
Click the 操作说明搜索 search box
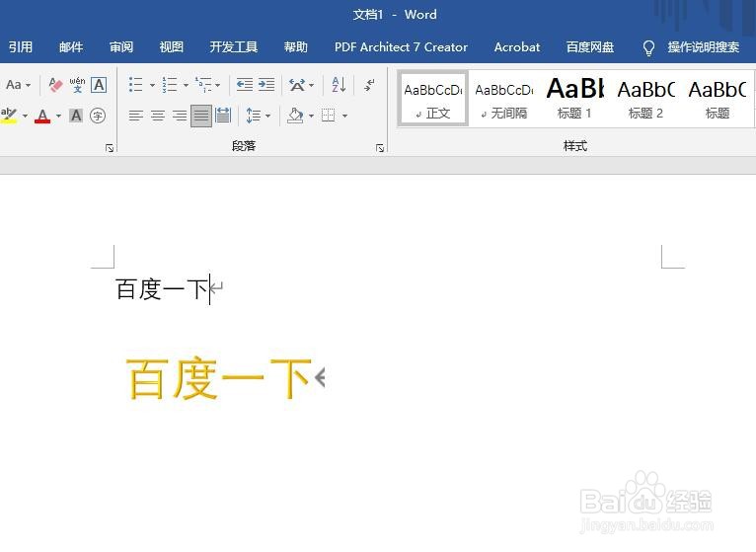703,46
